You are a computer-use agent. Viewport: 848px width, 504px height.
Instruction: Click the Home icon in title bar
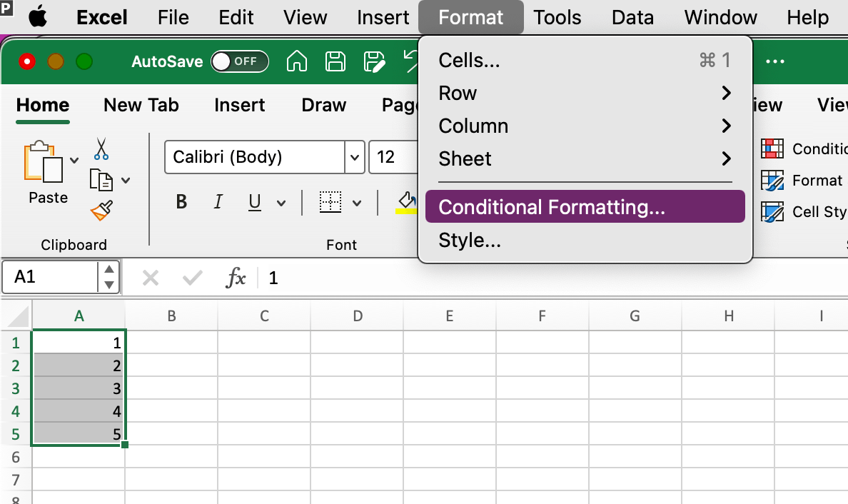tap(296, 61)
